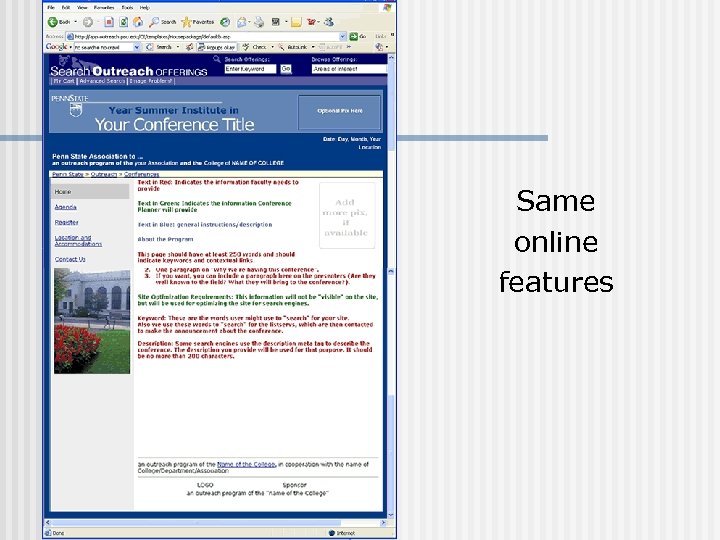Open the File menu
Viewport: 720px width, 540px height.
click(51, 7)
